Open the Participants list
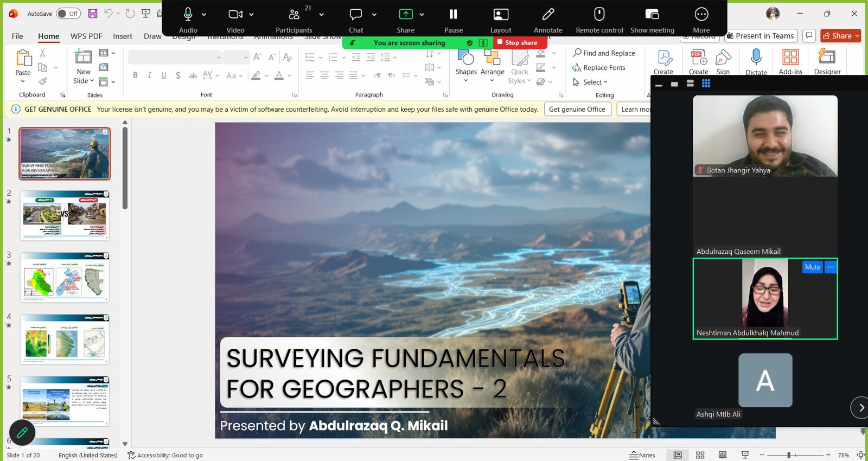 pos(293,15)
